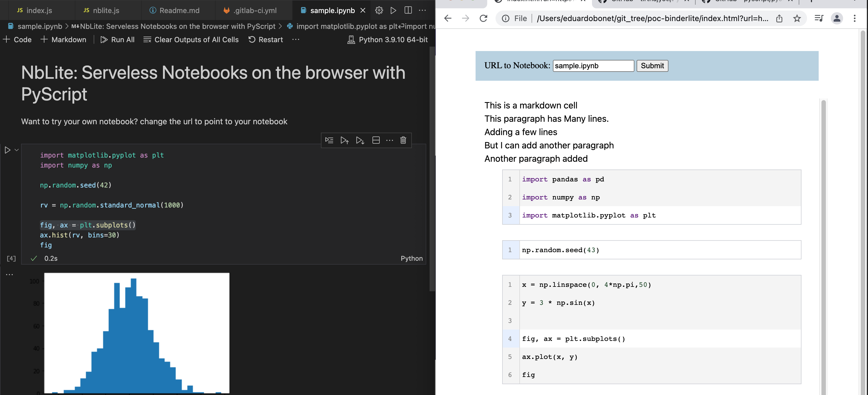
Task: Click Submit button
Action: (x=652, y=66)
